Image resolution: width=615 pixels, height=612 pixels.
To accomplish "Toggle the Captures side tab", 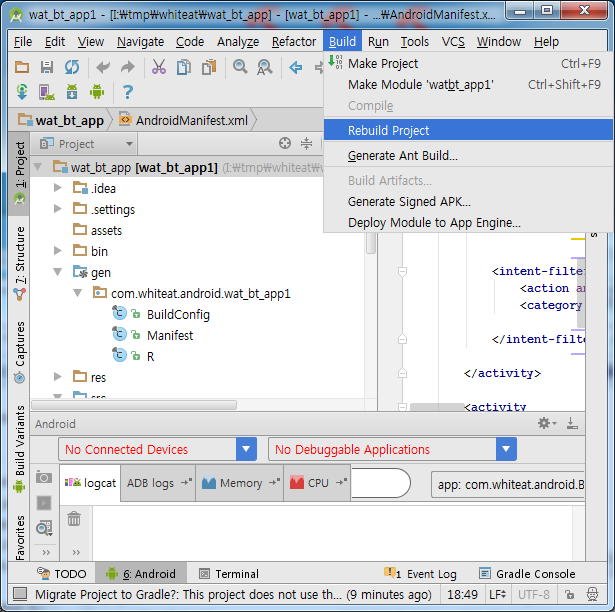I will pyautogui.click(x=20, y=352).
